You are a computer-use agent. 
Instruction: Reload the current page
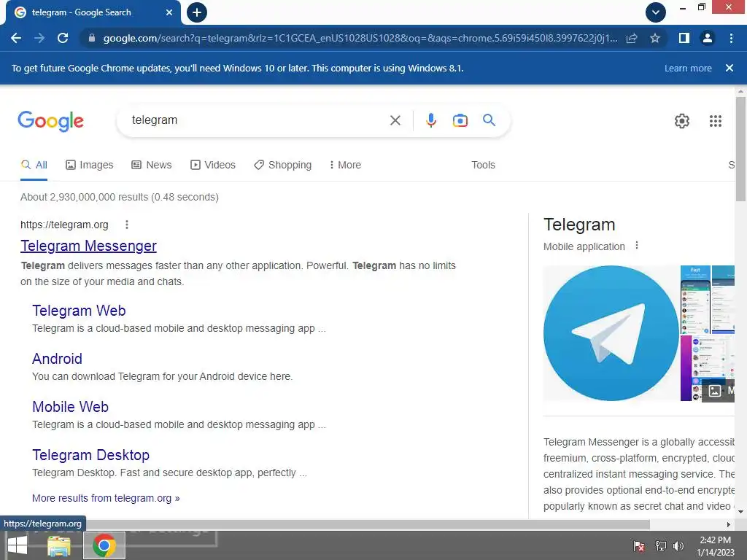pyautogui.click(x=63, y=38)
